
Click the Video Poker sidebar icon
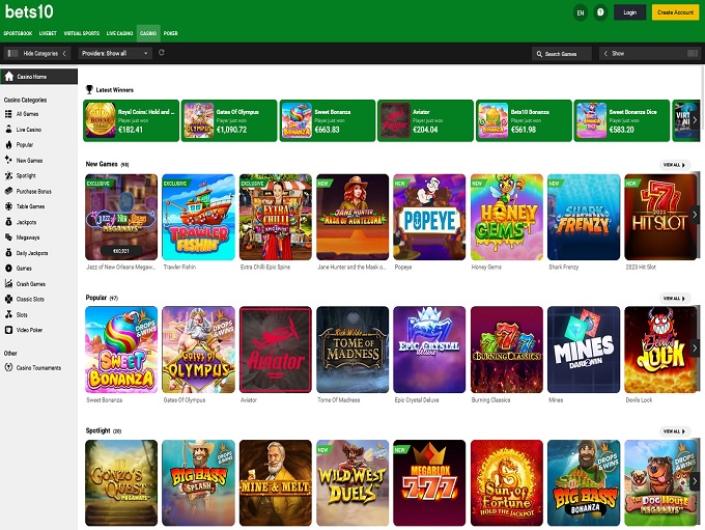pyautogui.click(x=9, y=330)
